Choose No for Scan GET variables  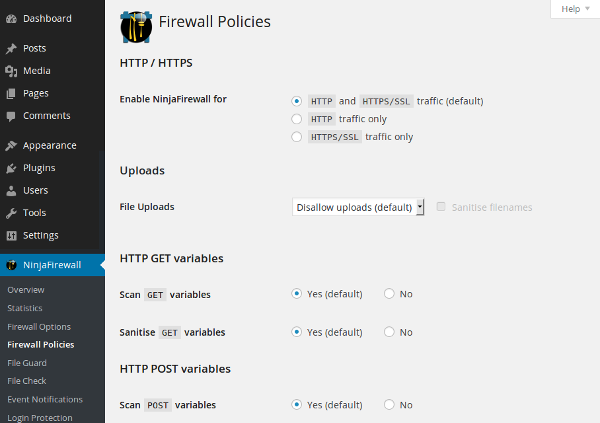click(x=389, y=294)
